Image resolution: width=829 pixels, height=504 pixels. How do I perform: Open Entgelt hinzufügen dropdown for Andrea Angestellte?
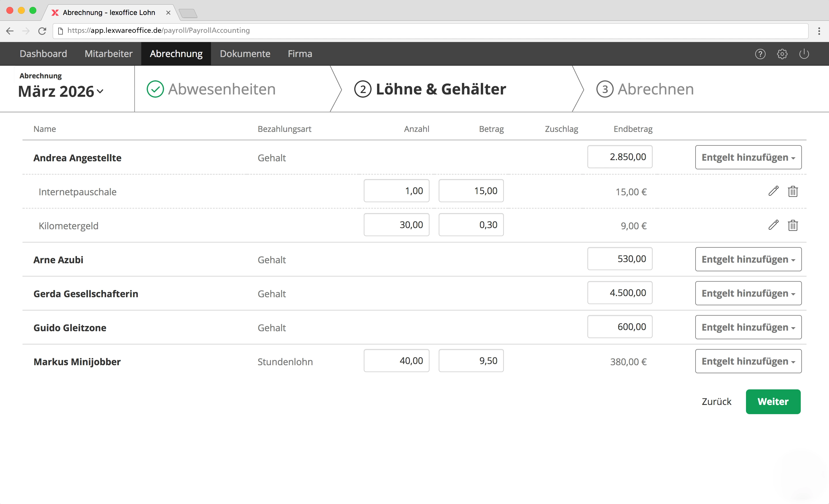coord(748,157)
